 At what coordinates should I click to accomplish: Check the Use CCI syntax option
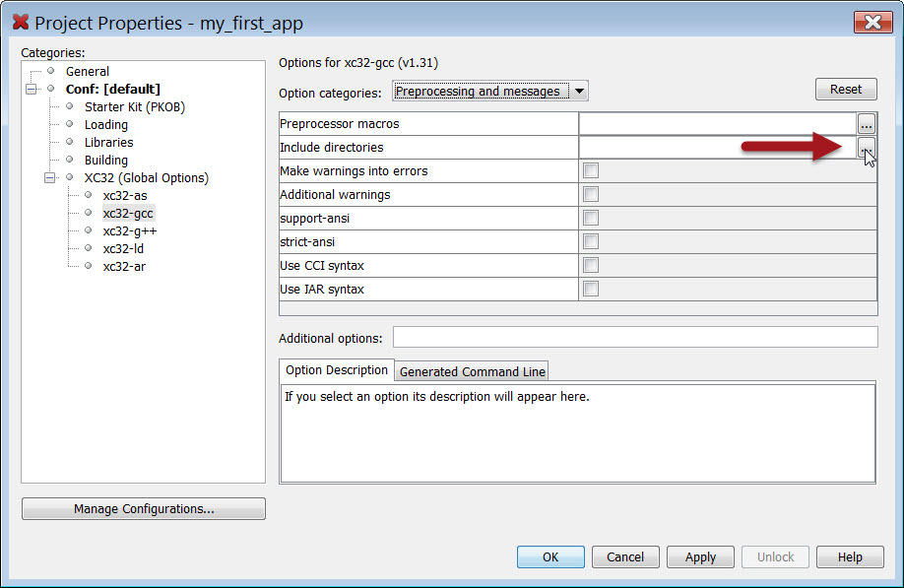[x=591, y=266]
